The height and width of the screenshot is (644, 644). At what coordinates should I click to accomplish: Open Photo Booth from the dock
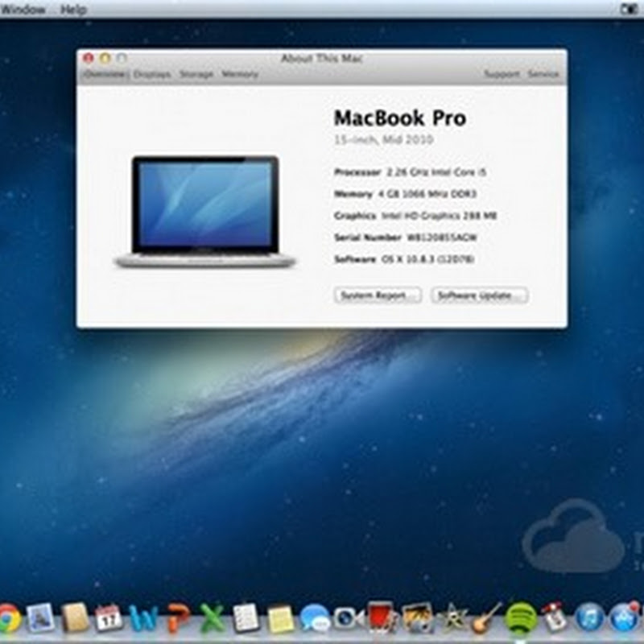pos(382,617)
